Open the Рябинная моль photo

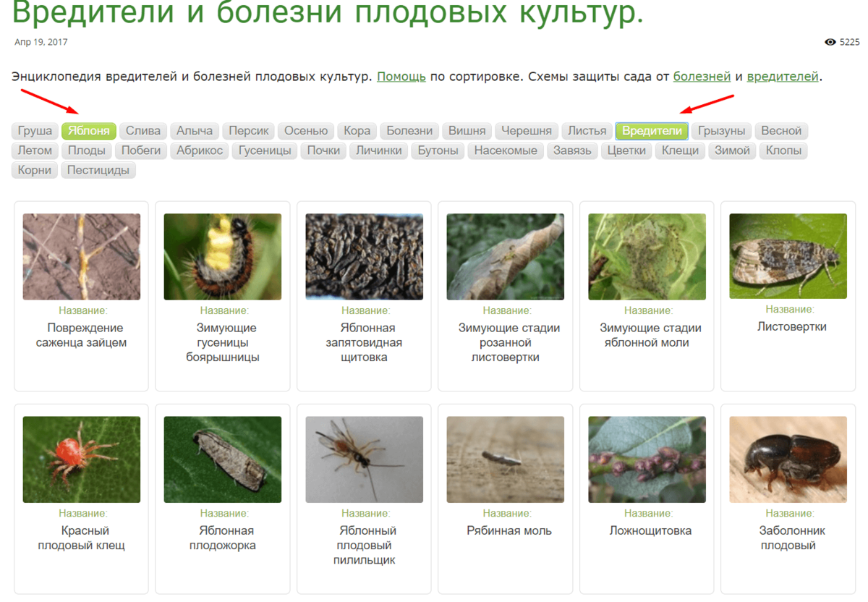[x=506, y=459]
